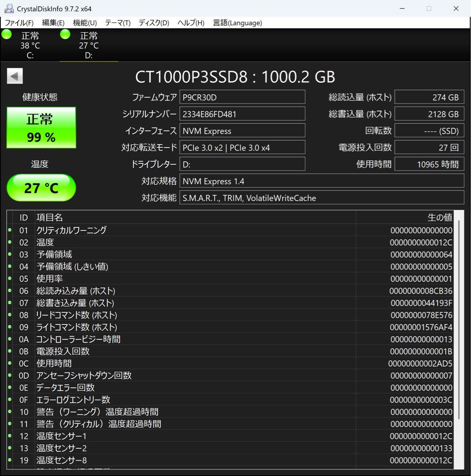Click the back arrow navigation icon

tap(15, 76)
